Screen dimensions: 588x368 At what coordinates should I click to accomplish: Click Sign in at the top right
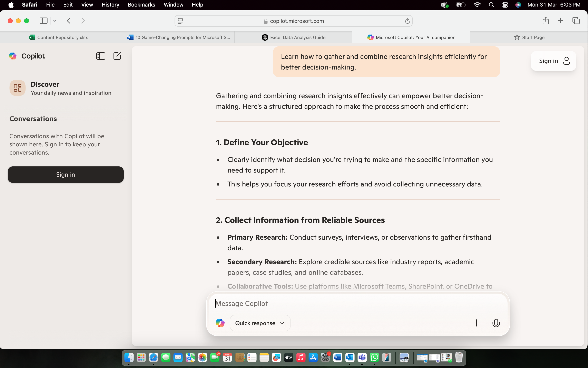[x=553, y=61]
